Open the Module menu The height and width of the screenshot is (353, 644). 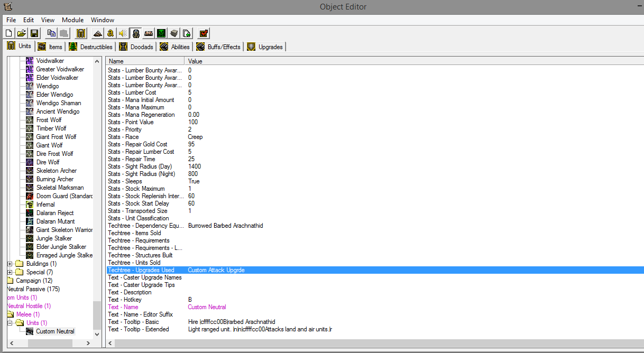73,20
